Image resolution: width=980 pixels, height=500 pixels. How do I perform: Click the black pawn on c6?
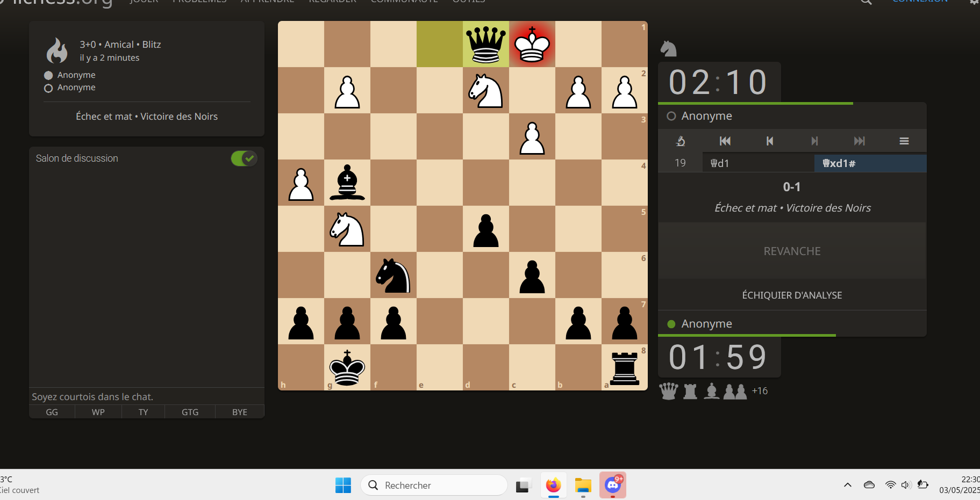(x=532, y=275)
